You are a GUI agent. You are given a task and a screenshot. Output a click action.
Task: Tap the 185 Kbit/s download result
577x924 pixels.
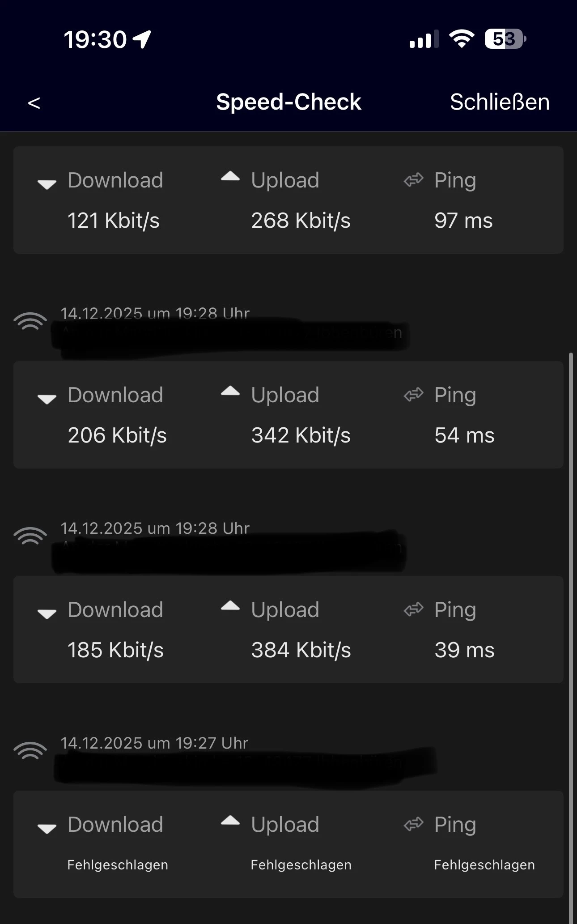[115, 650]
